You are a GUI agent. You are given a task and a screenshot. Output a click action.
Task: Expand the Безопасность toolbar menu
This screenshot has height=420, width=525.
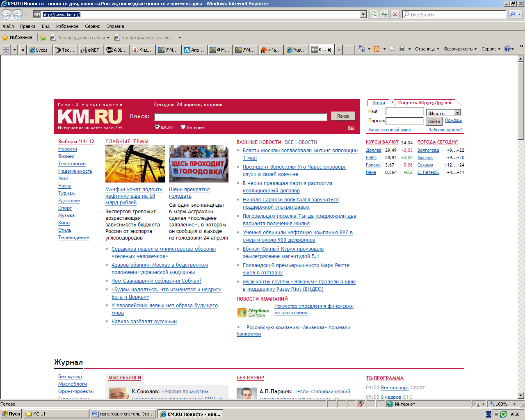[460, 49]
